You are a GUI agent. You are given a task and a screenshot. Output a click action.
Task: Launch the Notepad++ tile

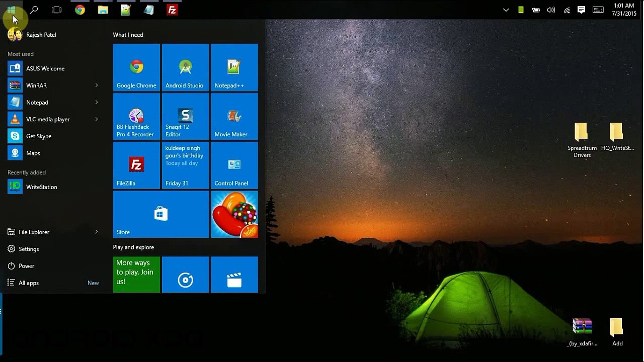click(x=234, y=67)
